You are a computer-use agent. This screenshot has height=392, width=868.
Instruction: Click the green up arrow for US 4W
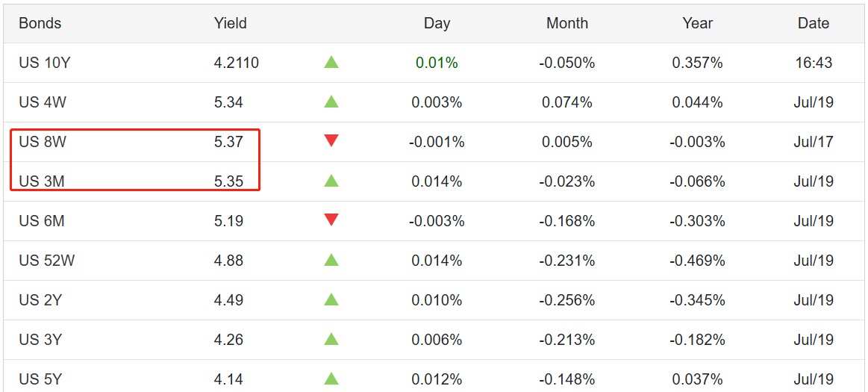(331, 102)
